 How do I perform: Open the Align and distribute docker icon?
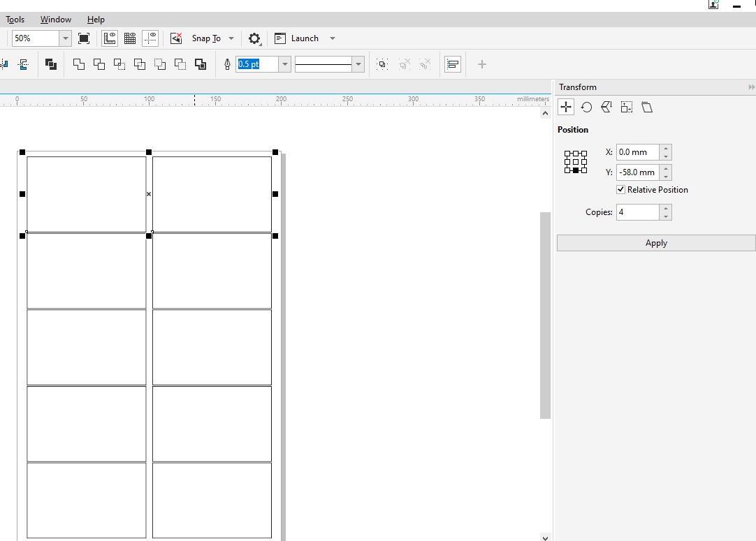click(x=453, y=64)
